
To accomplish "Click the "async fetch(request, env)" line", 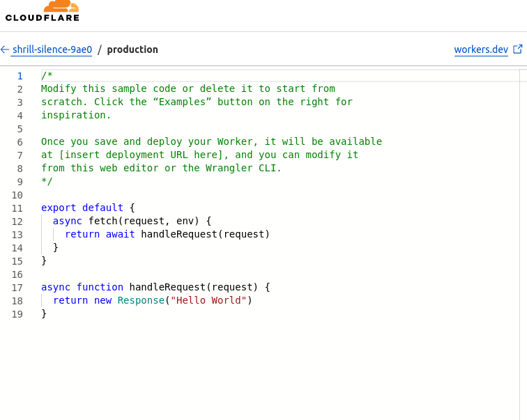I will [x=132, y=221].
